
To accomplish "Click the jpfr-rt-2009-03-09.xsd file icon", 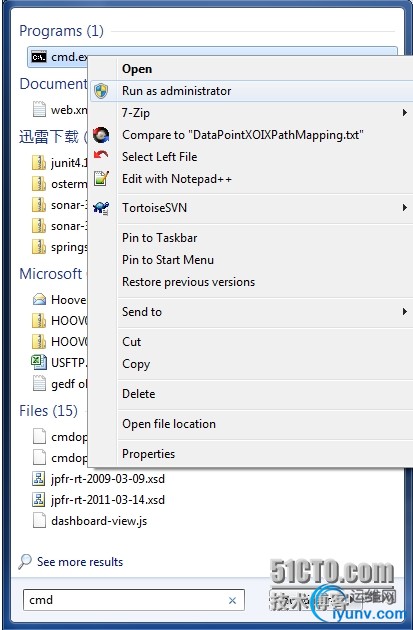I will tap(39, 479).
